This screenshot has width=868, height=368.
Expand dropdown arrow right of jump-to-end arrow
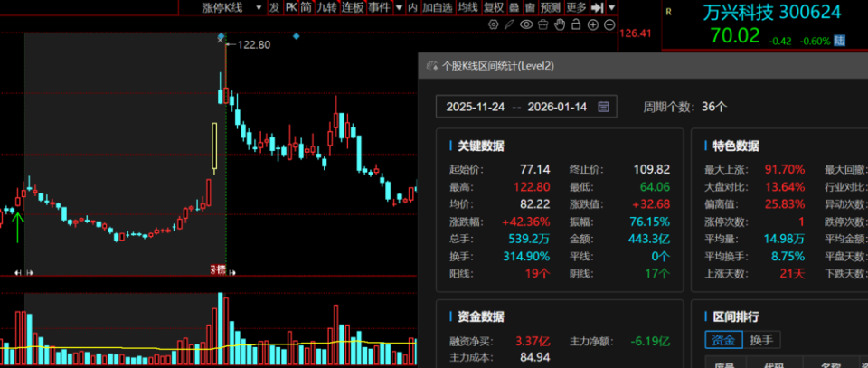[x=611, y=8]
